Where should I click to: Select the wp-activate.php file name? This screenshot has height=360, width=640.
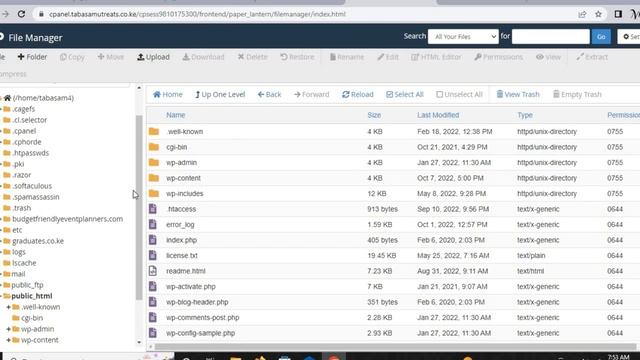pyautogui.click(x=191, y=287)
